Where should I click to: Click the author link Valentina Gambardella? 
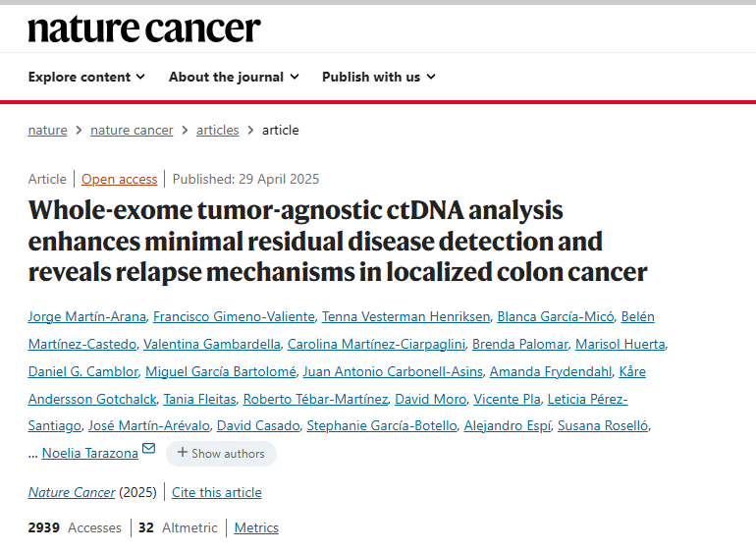[212, 344]
